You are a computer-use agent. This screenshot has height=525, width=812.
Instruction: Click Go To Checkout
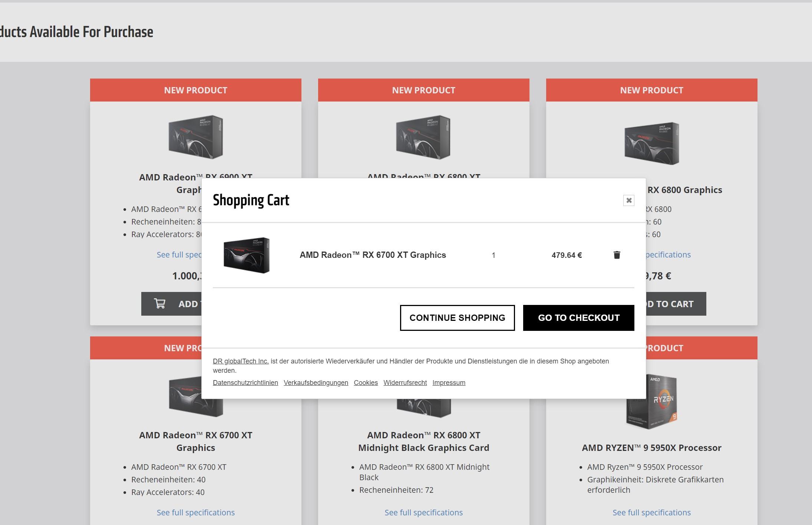click(x=578, y=318)
